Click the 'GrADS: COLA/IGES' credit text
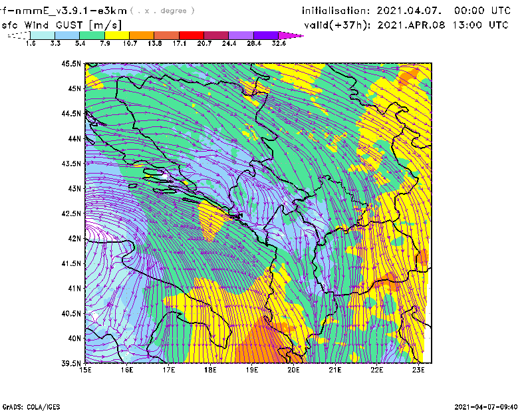The height and width of the screenshot is (411, 532). click(31, 407)
